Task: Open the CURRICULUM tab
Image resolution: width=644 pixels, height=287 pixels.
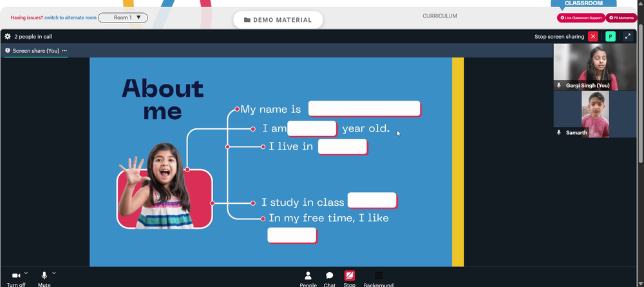Action: 439,16
